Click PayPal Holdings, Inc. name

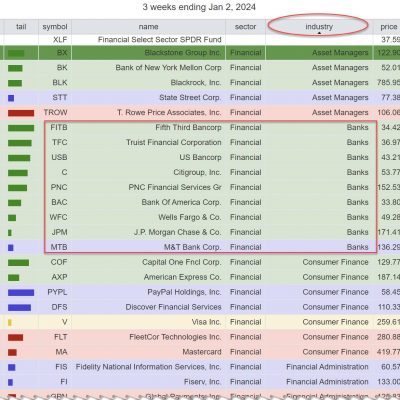[184, 292]
